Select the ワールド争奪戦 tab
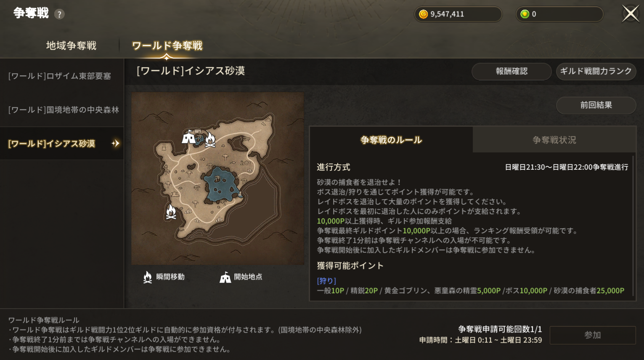The width and height of the screenshot is (644, 360). coord(167,45)
